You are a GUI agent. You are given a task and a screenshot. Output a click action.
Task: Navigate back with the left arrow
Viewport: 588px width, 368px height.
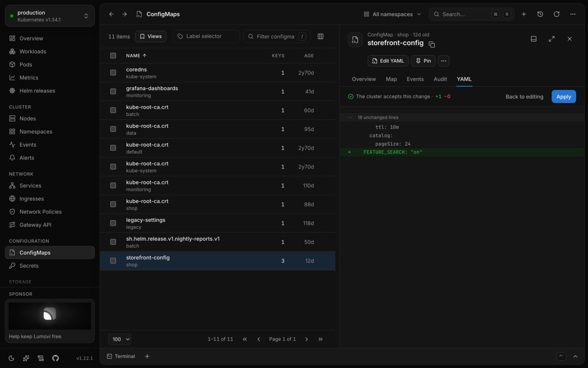point(111,14)
